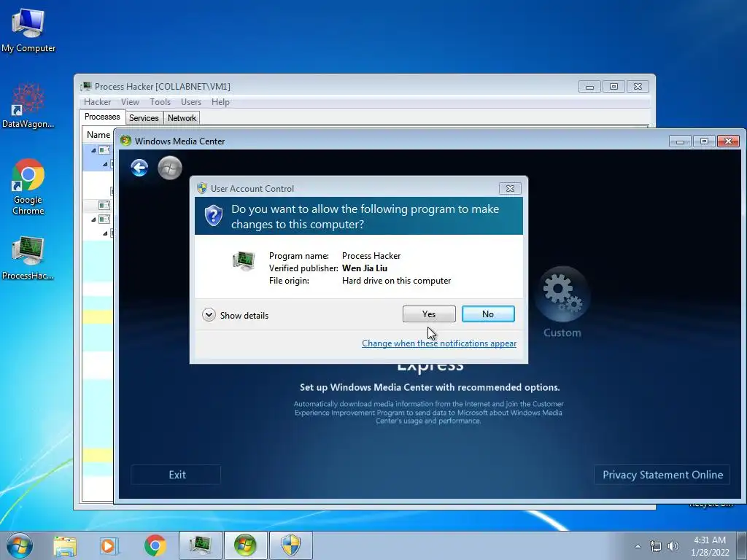Image resolution: width=747 pixels, height=560 pixels.
Task: Click the network tray icon
Action: tap(656, 546)
